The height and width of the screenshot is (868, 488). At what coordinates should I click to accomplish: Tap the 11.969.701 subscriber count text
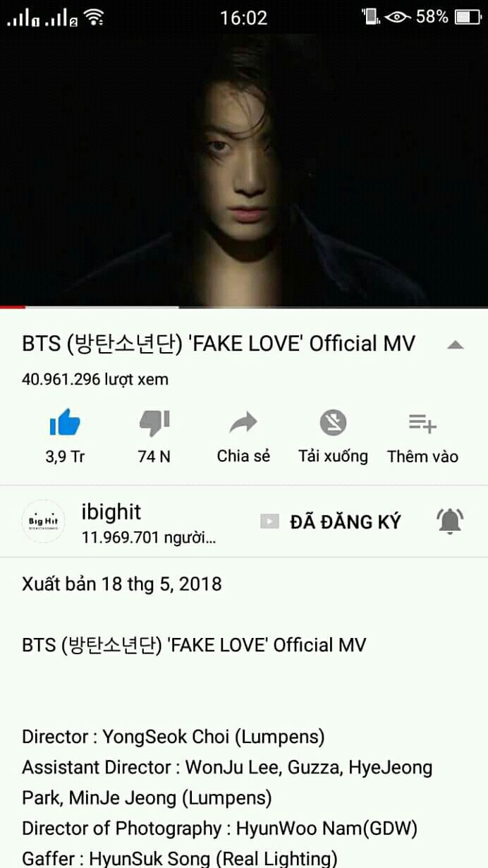click(x=149, y=538)
